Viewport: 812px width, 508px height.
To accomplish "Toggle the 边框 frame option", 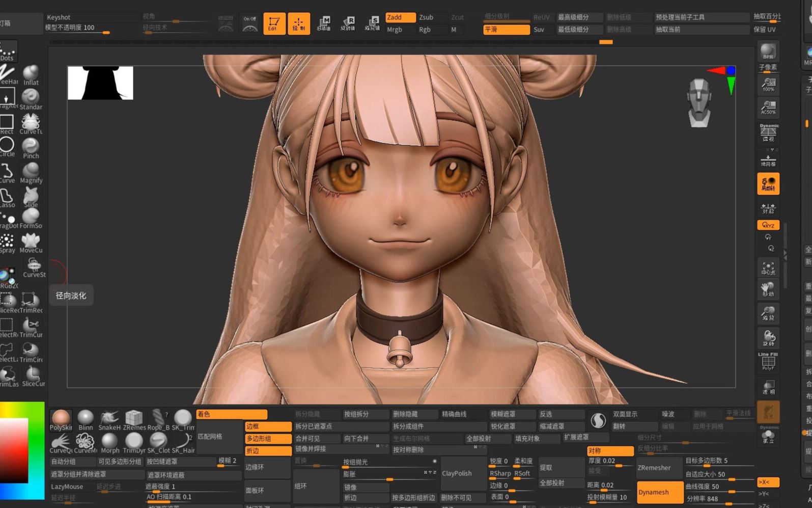I will (x=268, y=426).
